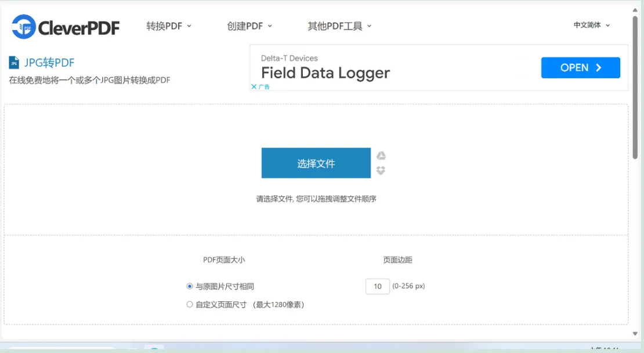Click the scrollbar down arrow
This screenshot has height=353, width=644.
click(635, 334)
